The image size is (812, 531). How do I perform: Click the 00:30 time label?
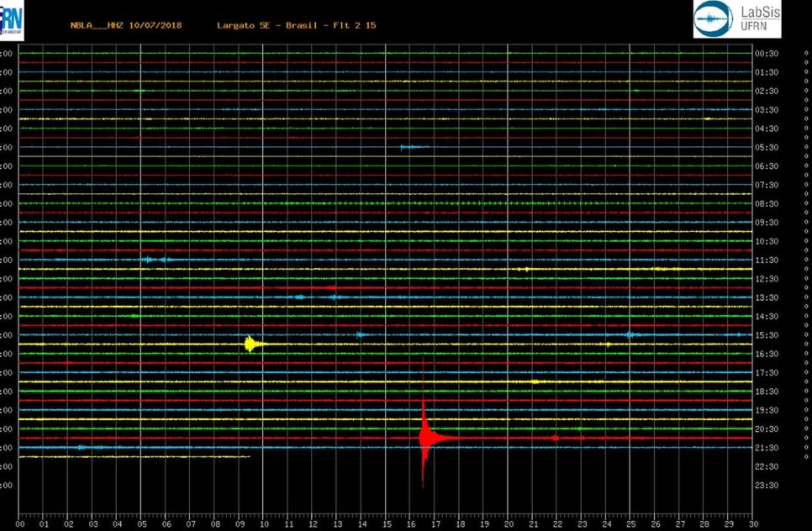click(767, 53)
